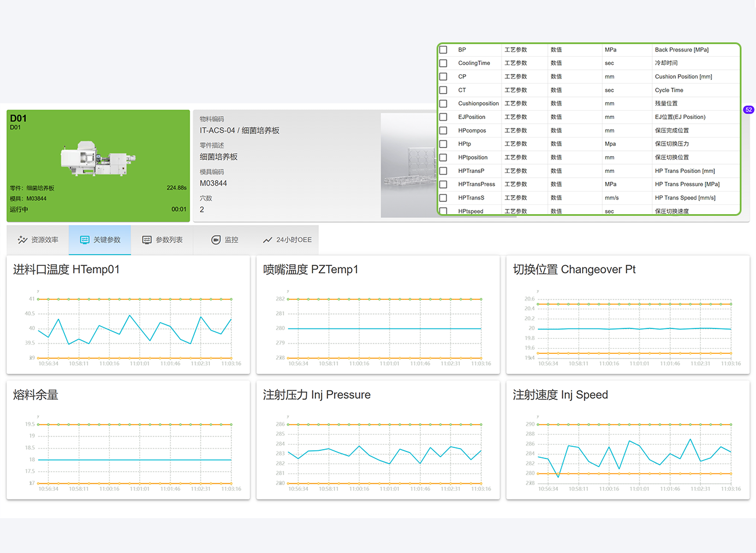Click the sparkle icon beside 资源效率
Image resolution: width=756 pixels, height=553 pixels.
[x=23, y=240]
